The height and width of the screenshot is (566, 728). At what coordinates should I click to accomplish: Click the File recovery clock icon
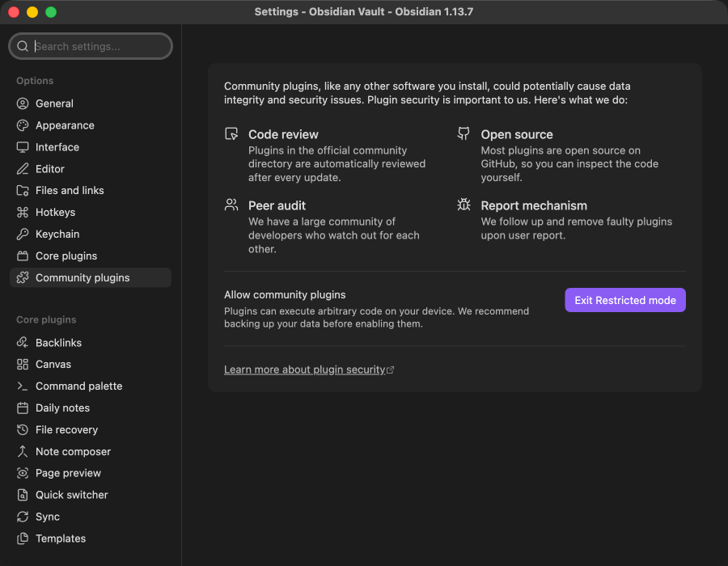pyautogui.click(x=23, y=429)
